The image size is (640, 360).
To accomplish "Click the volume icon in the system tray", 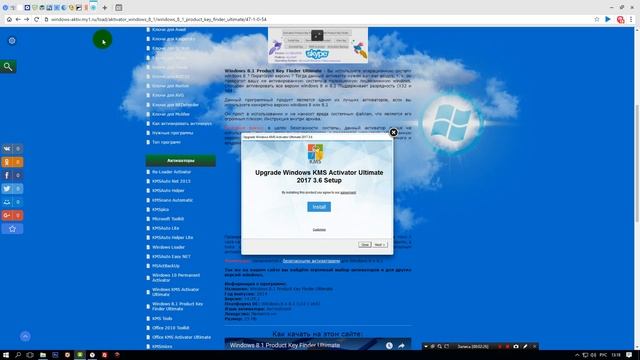I will click(x=593, y=355).
